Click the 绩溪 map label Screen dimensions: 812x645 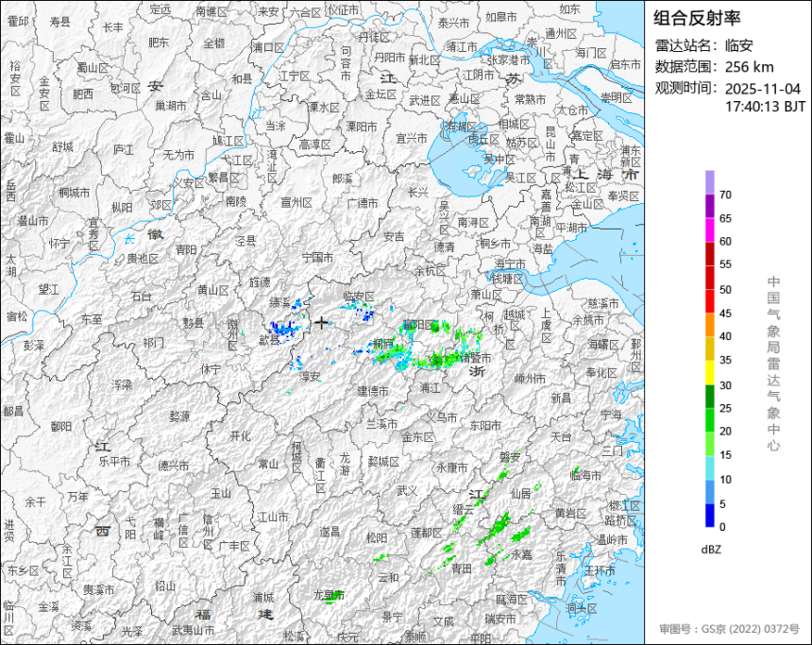pos(280,302)
